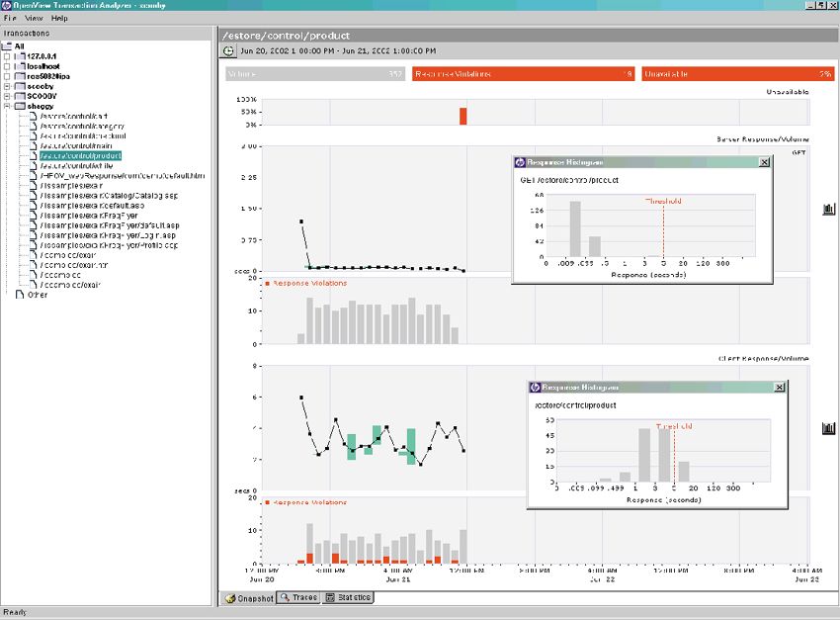Switch to the Snapshot tab
Viewport: 840px width, 620px height.
(x=249, y=598)
